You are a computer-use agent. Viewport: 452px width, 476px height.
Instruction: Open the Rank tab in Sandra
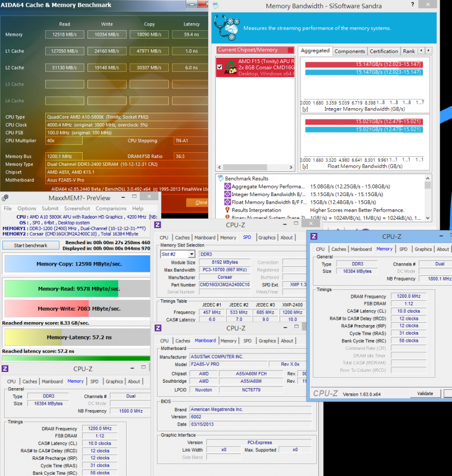tap(409, 51)
